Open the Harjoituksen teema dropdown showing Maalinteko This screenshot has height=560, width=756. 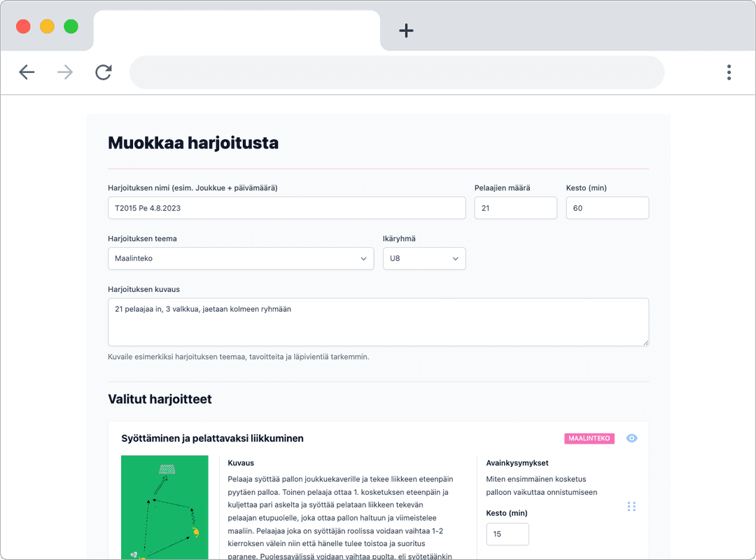[241, 258]
